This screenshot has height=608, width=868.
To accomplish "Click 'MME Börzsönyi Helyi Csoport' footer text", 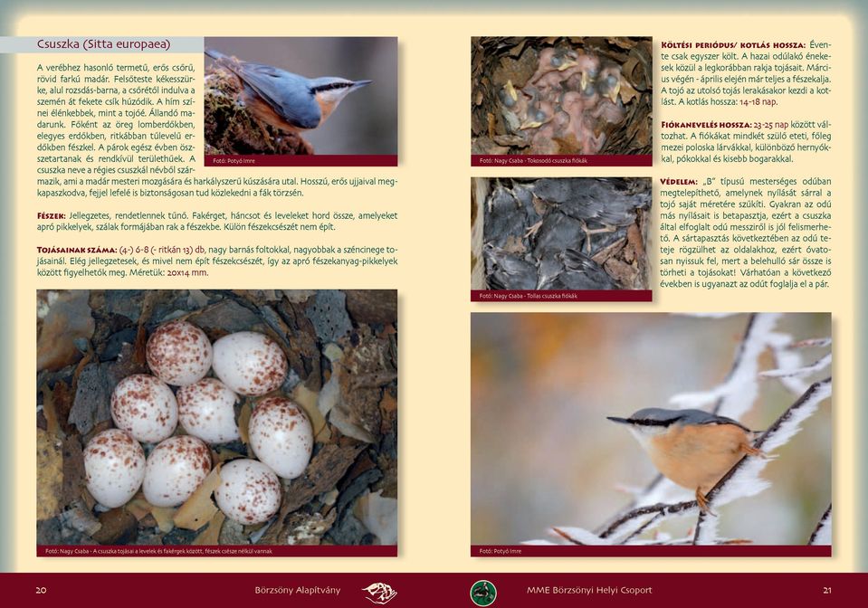I will tap(589, 590).
